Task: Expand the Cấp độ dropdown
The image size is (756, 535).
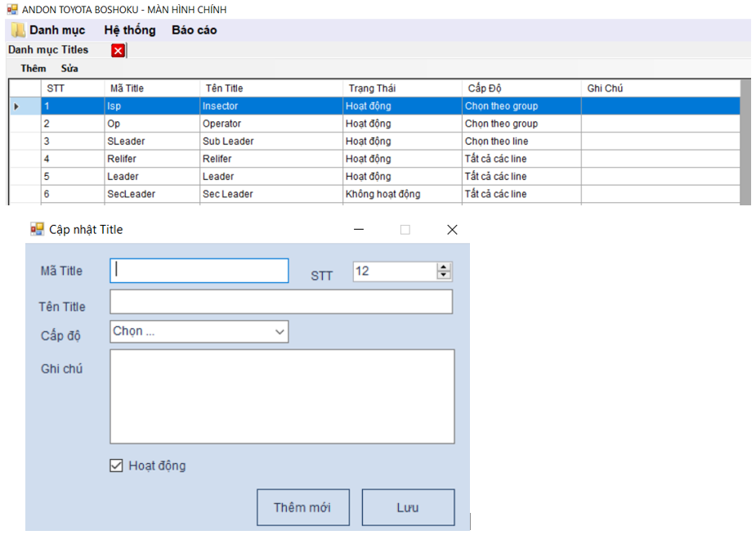Action: click(x=280, y=331)
